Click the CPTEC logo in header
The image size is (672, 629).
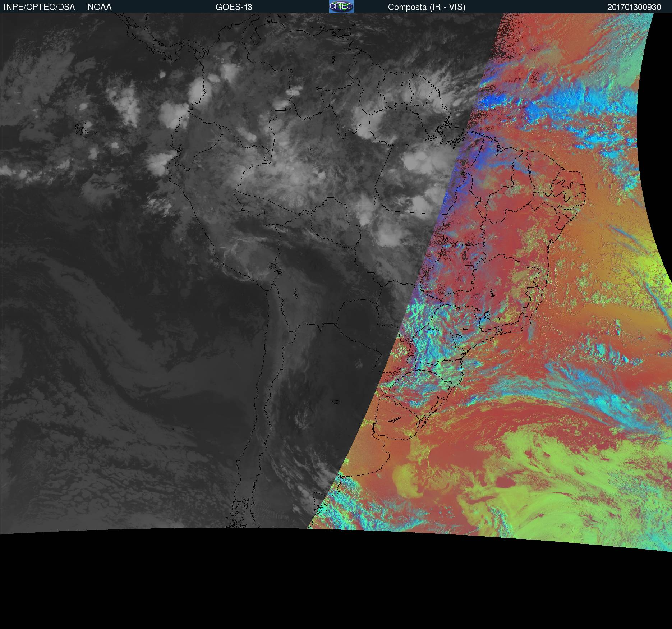341,6
